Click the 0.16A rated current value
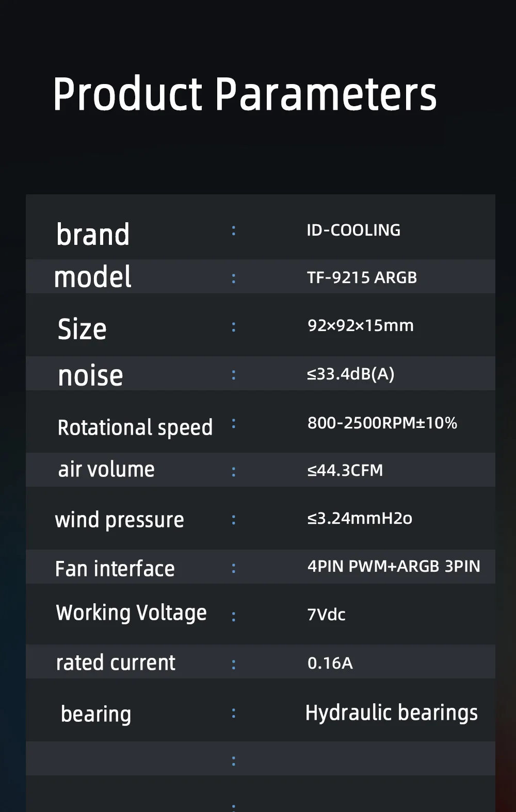The width and height of the screenshot is (516, 812). pyautogui.click(x=330, y=663)
